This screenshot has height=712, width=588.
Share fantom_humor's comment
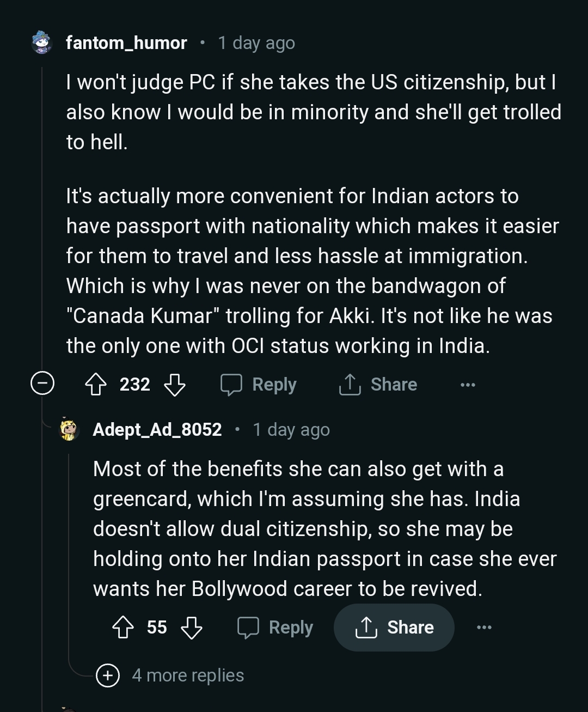click(x=378, y=385)
